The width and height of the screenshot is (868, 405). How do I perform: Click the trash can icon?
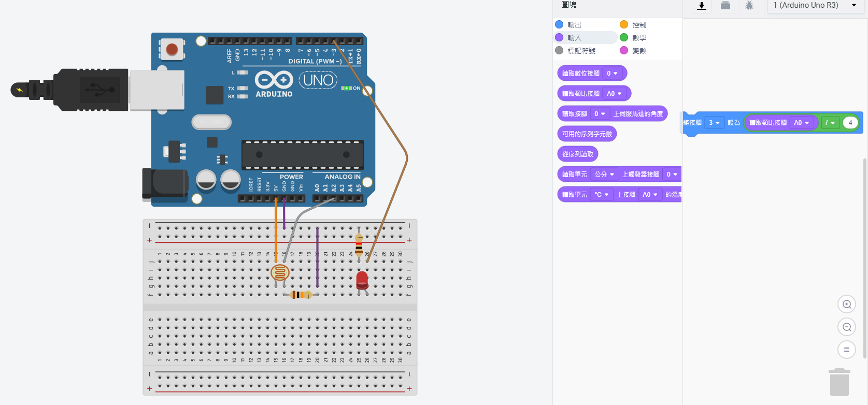839,382
